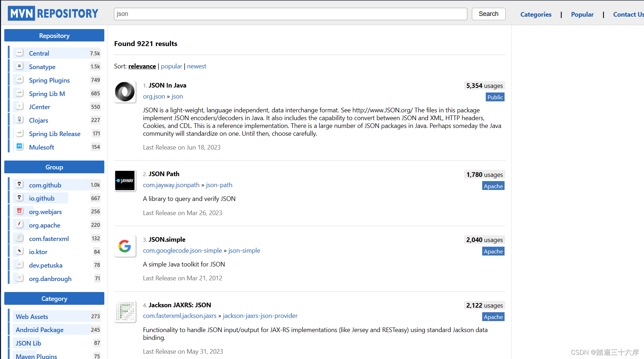644x359 pixels.
Task: Click the Apache tag on JSON Path
Action: click(493, 186)
